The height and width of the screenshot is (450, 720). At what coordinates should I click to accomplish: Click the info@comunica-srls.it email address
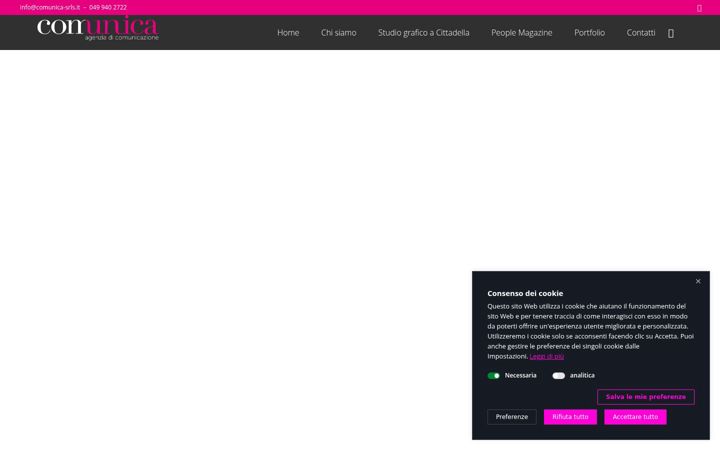pos(50,7)
